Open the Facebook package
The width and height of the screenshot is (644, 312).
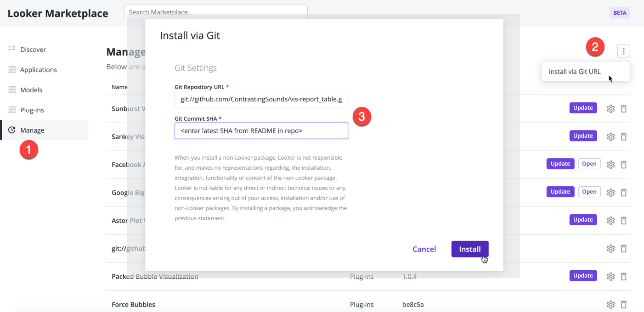589,164
